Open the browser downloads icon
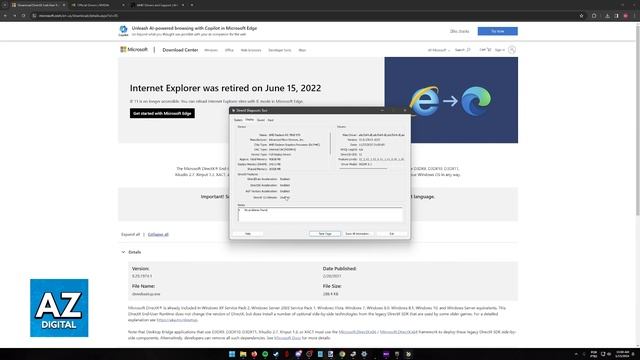The height and width of the screenshot is (360, 640). click(607, 16)
